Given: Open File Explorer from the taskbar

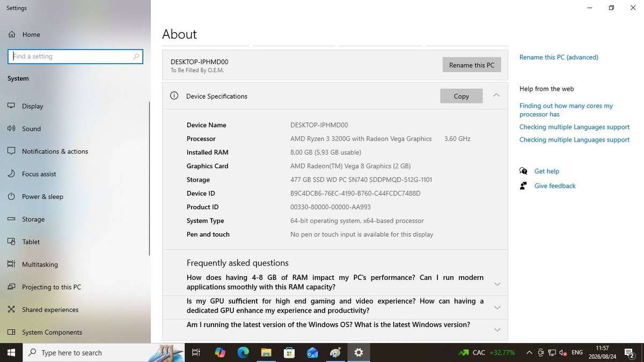Looking at the screenshot, I should (266, 352).
